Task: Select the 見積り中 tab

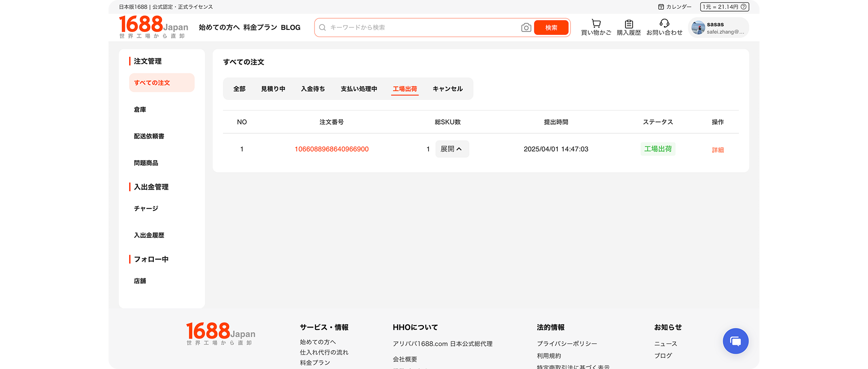Action: 273,89
